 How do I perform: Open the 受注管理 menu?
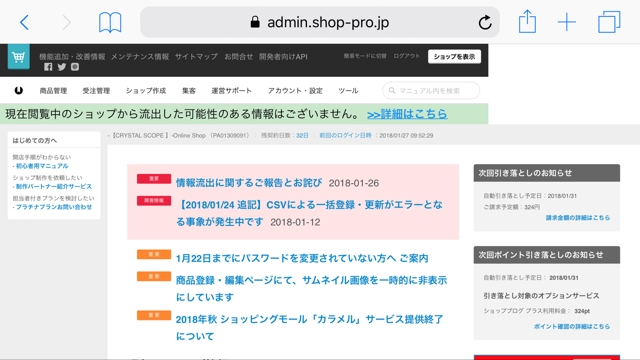click(x=96, y=91)
